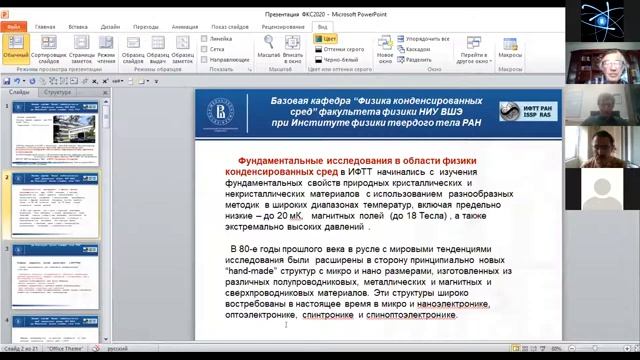Open Показать group dialog launcher
This screenshot has width=640, height=360.
pos(249,70)
